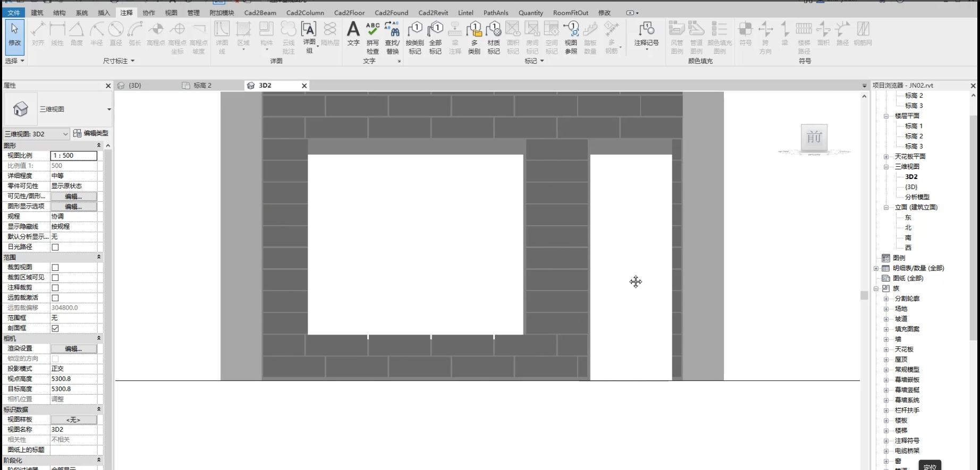Select the 文字 (Text) annotation tool
Viewport: 980px width, 470px height.
pyautogui.click(x=353, y=35)
